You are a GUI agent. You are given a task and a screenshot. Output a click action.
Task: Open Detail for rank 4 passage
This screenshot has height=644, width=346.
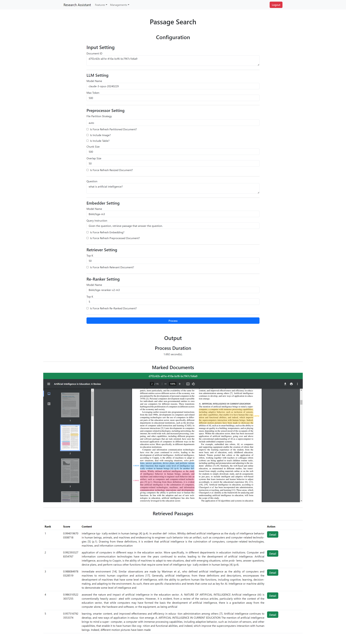[272, 596]
